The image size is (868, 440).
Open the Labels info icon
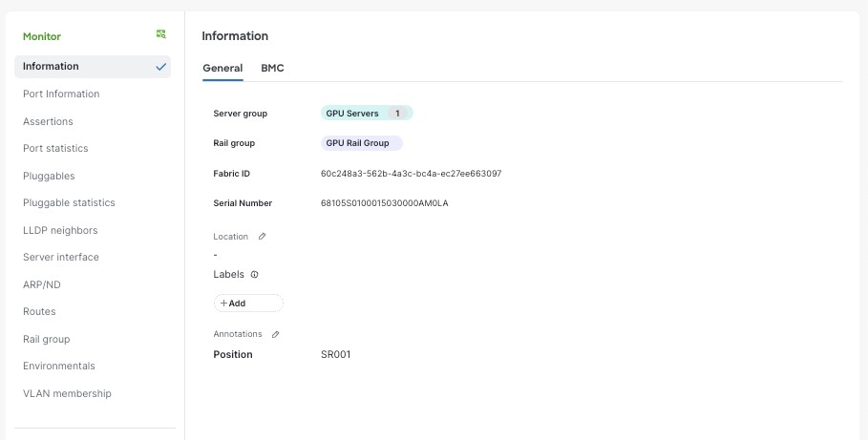(x=254, y=275)
